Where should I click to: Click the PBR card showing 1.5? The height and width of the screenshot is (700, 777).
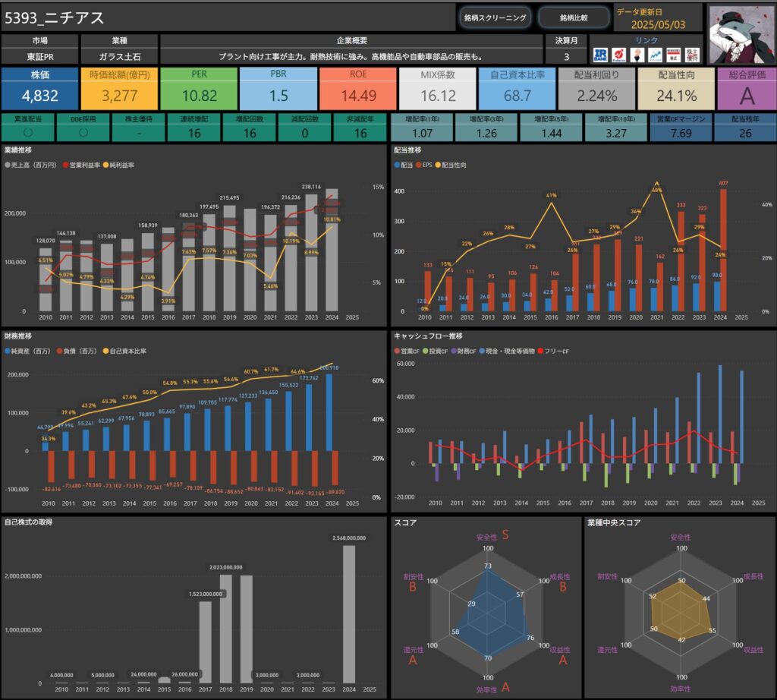coord(278,88)
